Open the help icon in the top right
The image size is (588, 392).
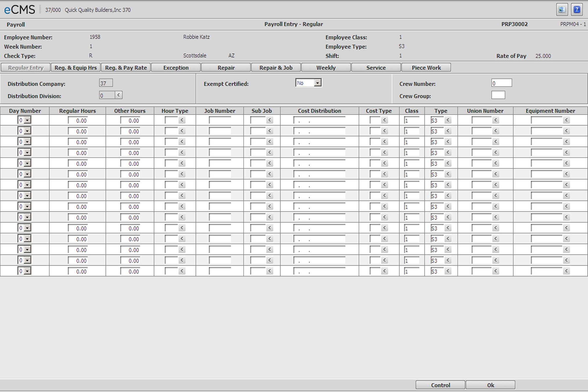coord(577,10)
